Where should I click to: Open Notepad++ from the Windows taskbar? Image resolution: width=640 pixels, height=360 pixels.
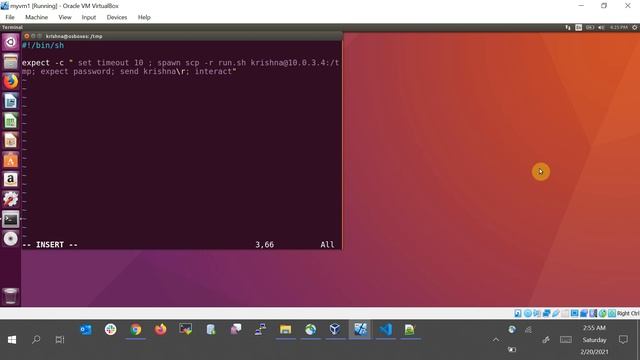click(410, 329)
